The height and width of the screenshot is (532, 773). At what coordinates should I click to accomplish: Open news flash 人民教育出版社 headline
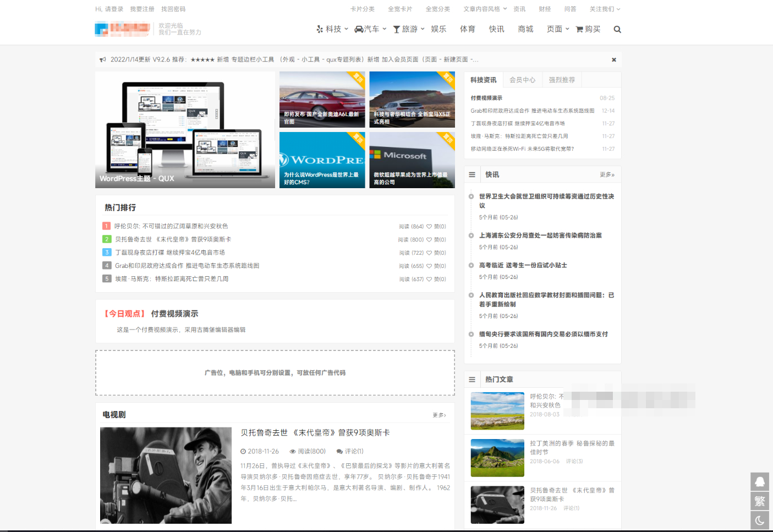546,300
